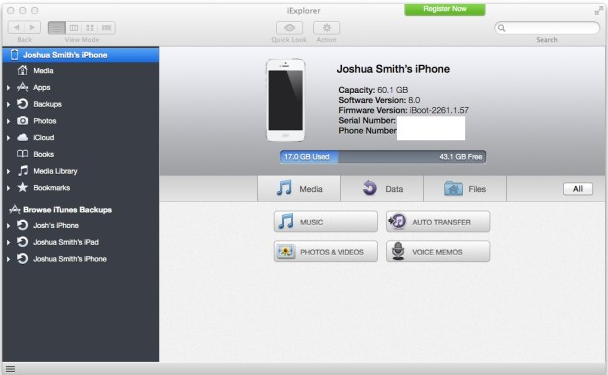Expand the Media Library tree item
608x375 pixels.
(x=8, y=171)
